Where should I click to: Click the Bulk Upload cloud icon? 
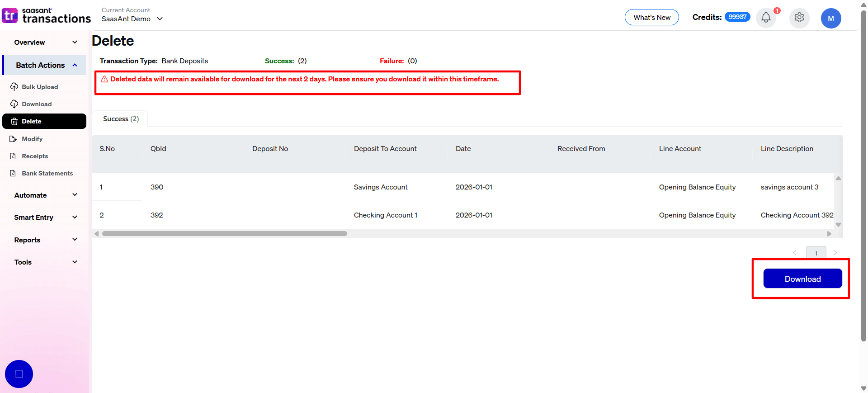14,87
